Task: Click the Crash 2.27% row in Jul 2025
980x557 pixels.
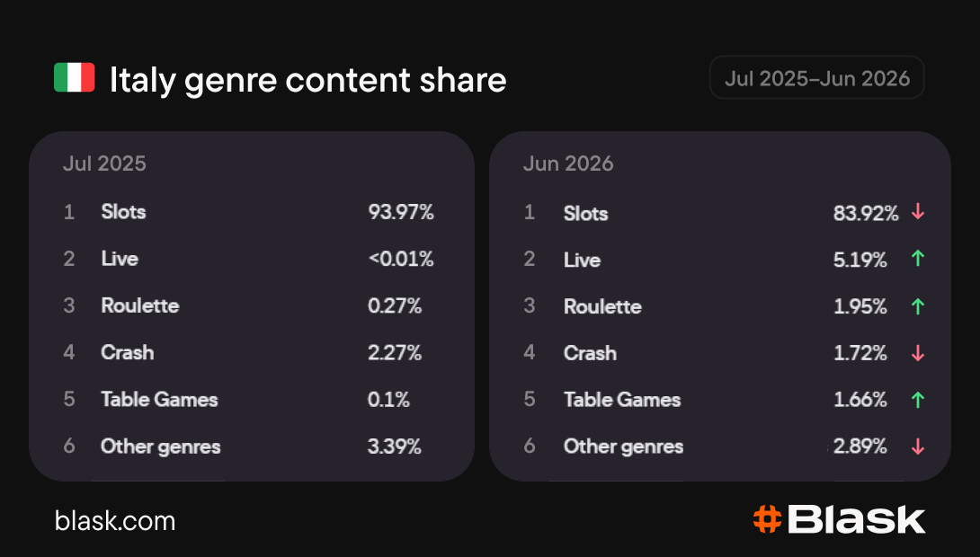Action: click(x=249, y=352)
